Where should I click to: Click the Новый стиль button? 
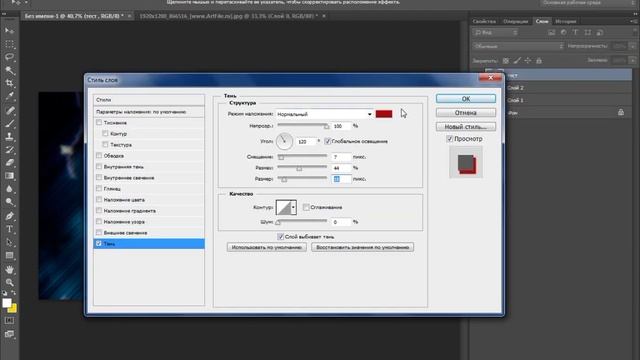[466, 127]
